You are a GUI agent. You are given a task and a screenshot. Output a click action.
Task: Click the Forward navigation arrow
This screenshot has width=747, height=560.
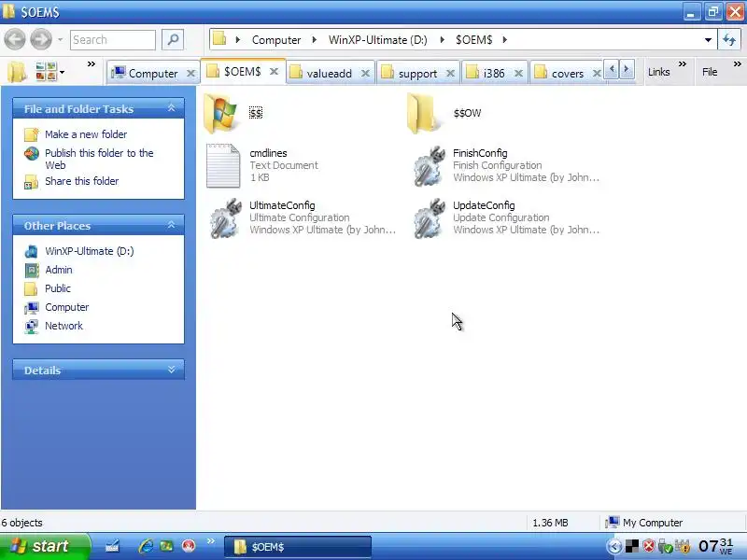(x=41, y=39)
